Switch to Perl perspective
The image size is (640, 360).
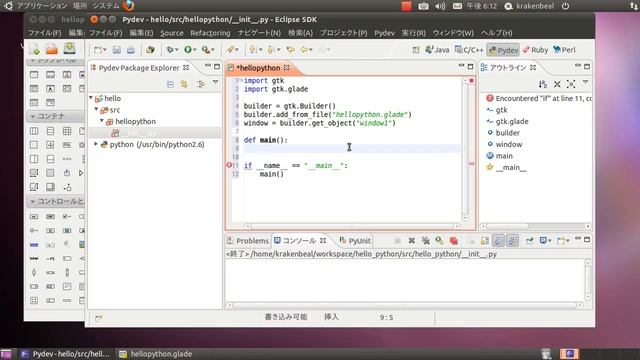(564, 50)
